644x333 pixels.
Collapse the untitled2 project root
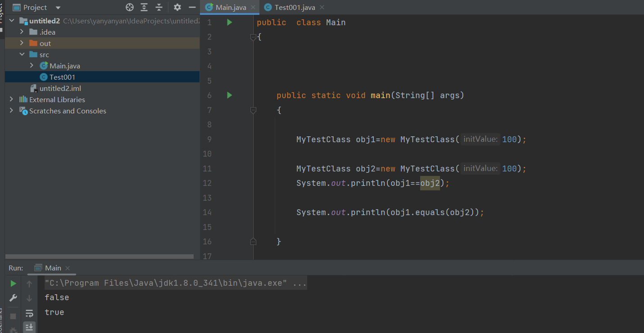pyautogui.click(x=12, y=21)
